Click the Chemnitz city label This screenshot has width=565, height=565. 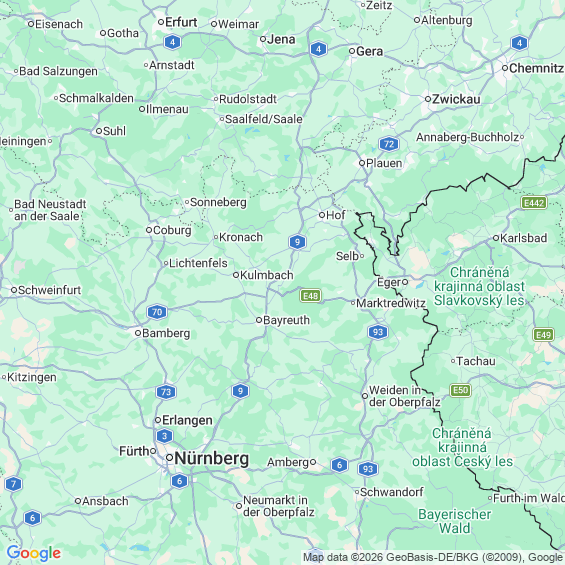[536, 68]
